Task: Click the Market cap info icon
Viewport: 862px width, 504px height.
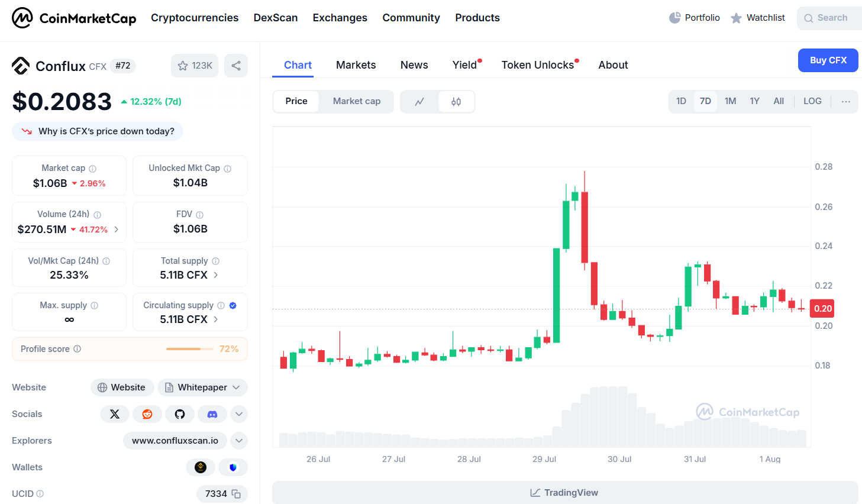Action: point(92,169)
